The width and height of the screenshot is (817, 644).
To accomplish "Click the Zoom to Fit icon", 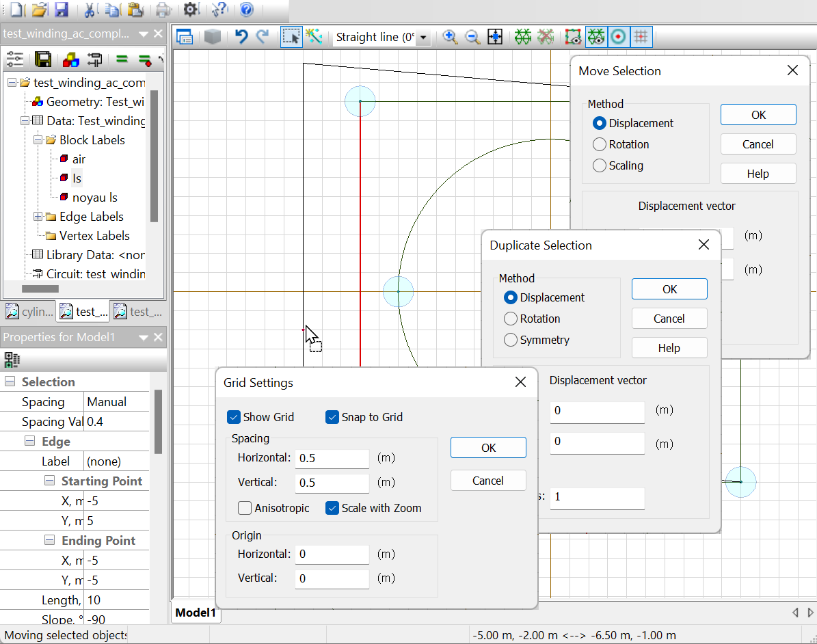I will click(495, 37).
